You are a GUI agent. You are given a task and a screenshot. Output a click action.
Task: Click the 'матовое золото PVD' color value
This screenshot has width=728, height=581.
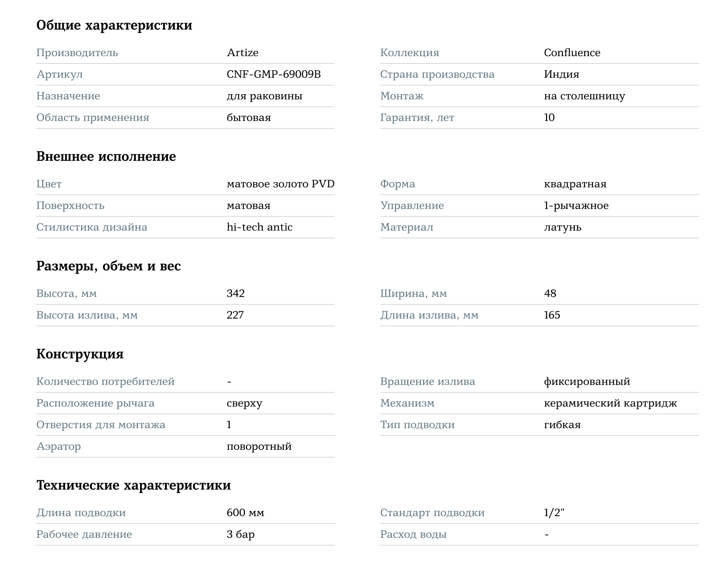pyautogui.click(x=281, y=184)
